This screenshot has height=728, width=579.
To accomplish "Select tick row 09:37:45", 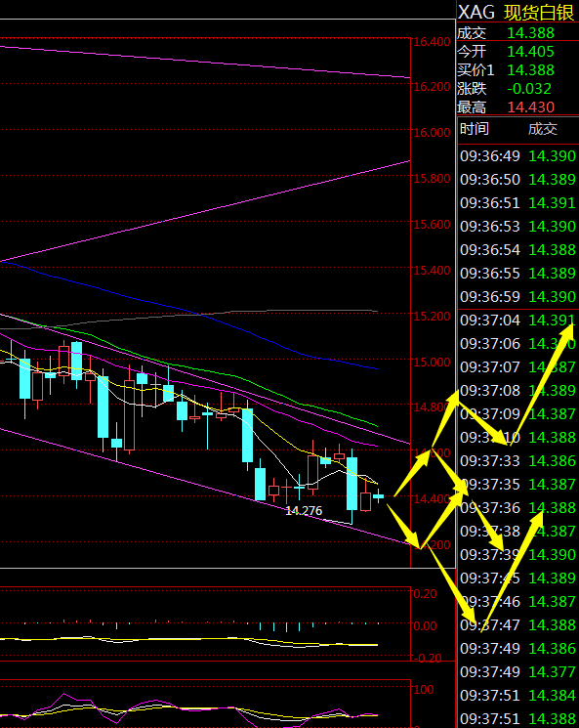I will 517,578.
